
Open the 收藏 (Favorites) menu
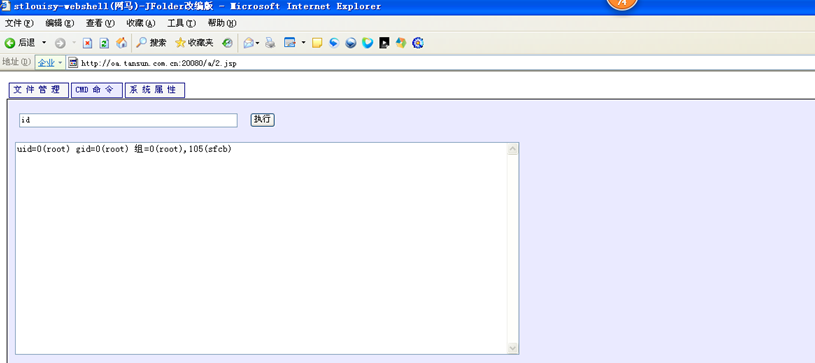pyautogui.click(x=141, y=23)
